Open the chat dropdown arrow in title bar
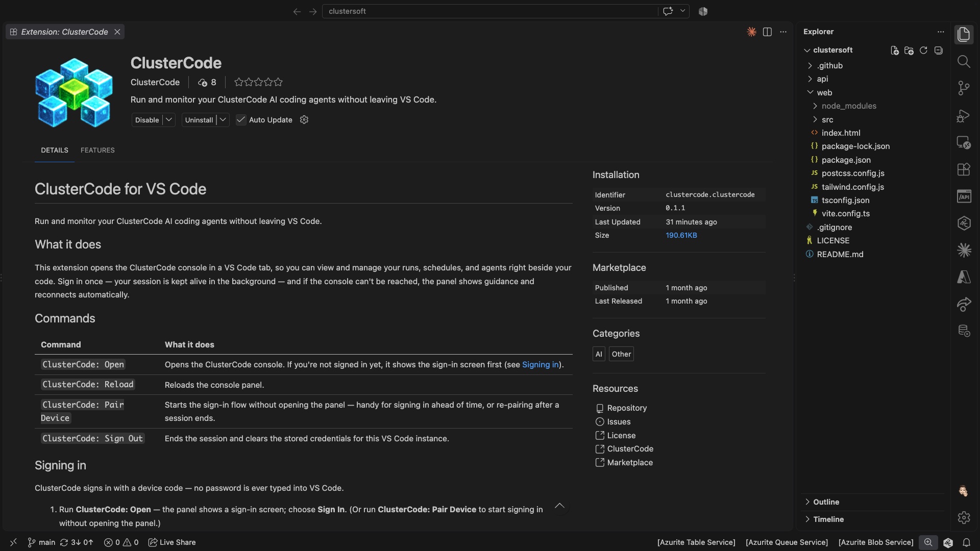This screenshot has width=980, height=551. [x=682, y=11]
